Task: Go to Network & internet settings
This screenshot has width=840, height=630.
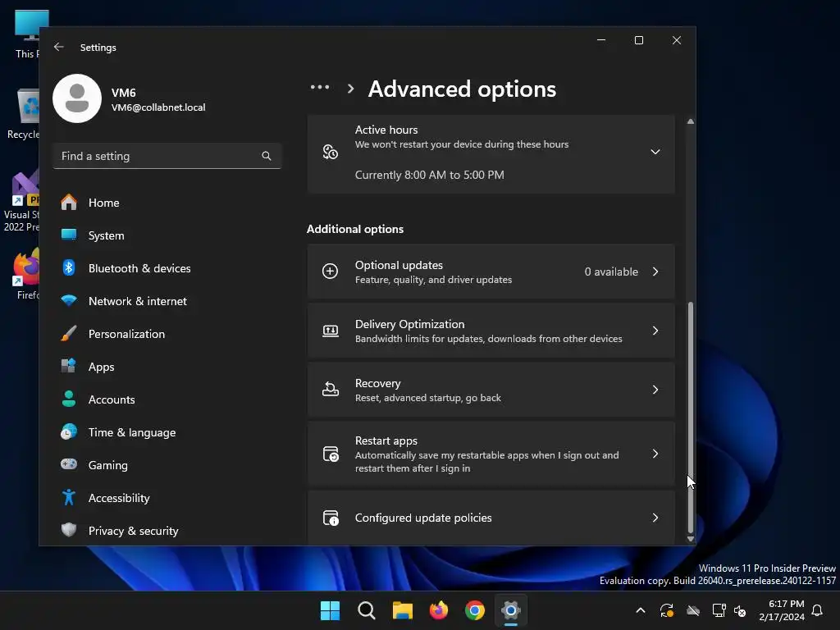Action: pyautogui.click(x=167, y=301)
